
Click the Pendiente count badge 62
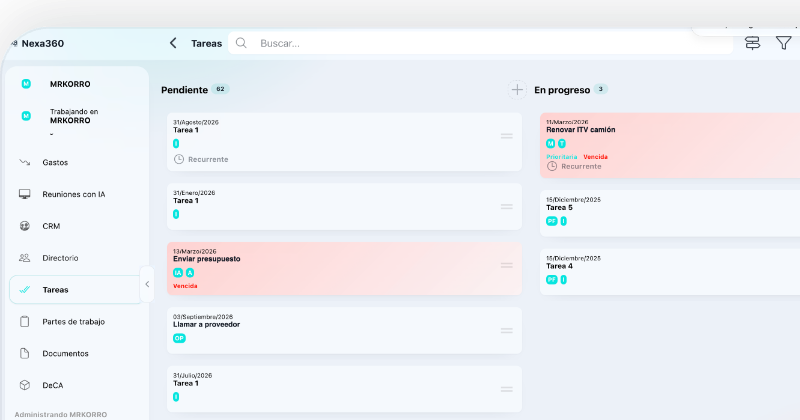(220, 89)
